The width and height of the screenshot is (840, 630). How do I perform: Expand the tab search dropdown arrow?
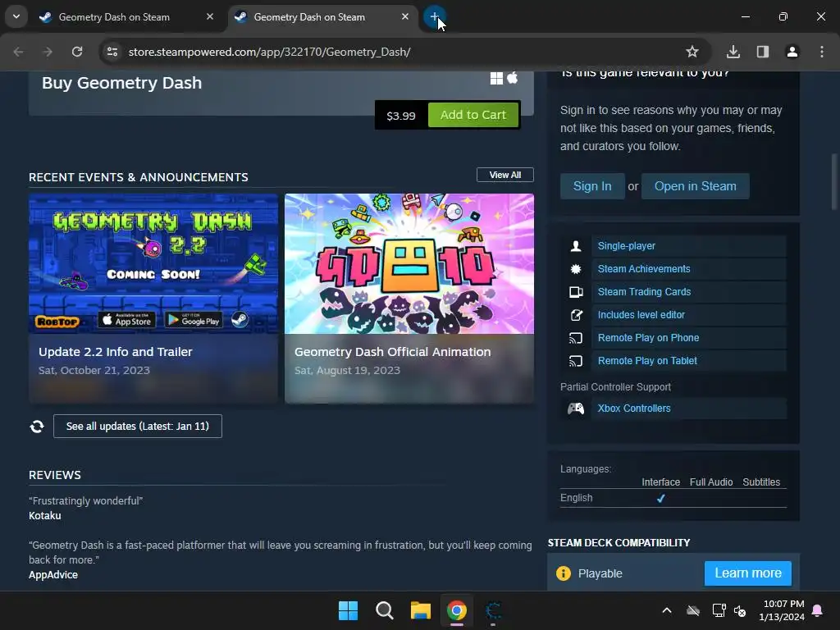pyautogui.click(x=16, y=16)
